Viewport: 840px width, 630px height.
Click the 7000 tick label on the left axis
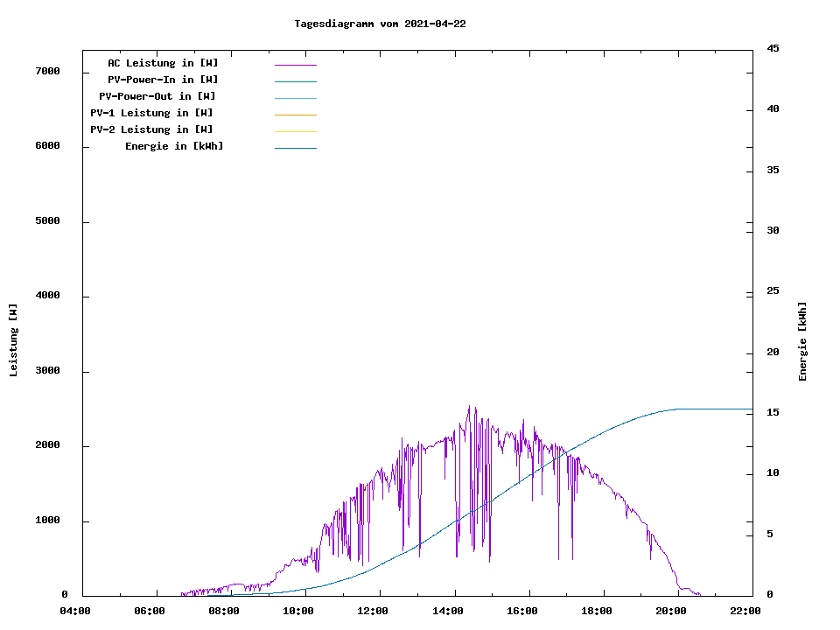48,71
